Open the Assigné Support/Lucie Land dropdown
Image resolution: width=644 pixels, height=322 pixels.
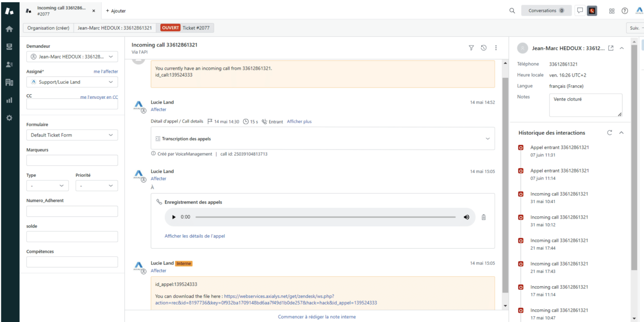(x=72, y=82)
